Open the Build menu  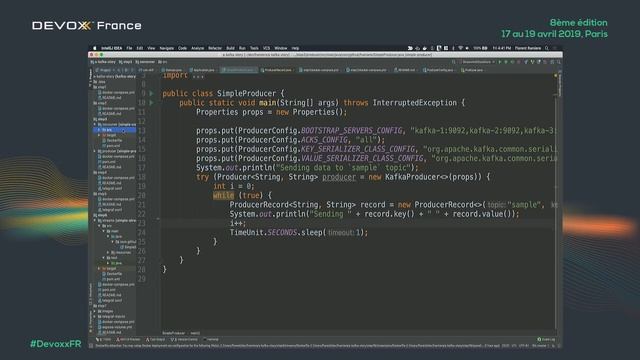[x=231, y=48]
